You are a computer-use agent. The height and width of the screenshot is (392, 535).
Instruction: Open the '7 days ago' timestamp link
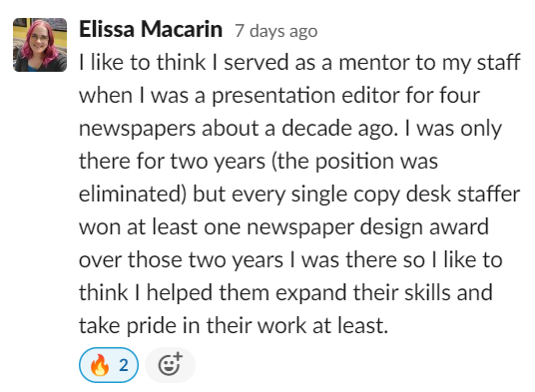(276, 31)
